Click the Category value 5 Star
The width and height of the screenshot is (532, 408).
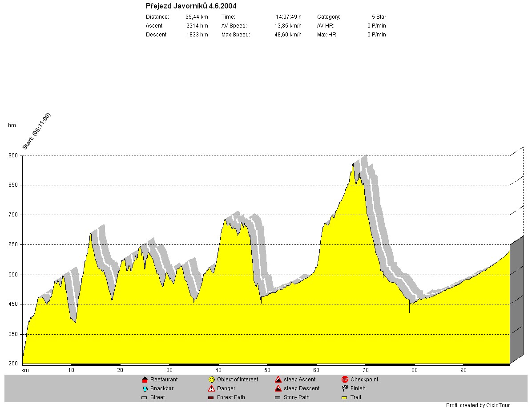point(379,17)
